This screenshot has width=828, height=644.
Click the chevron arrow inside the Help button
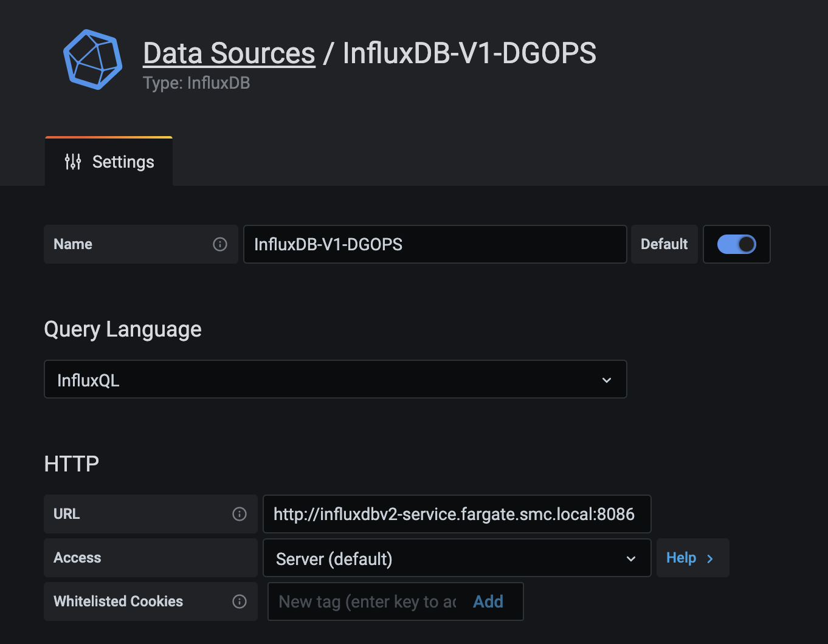(x=710, y=558)
